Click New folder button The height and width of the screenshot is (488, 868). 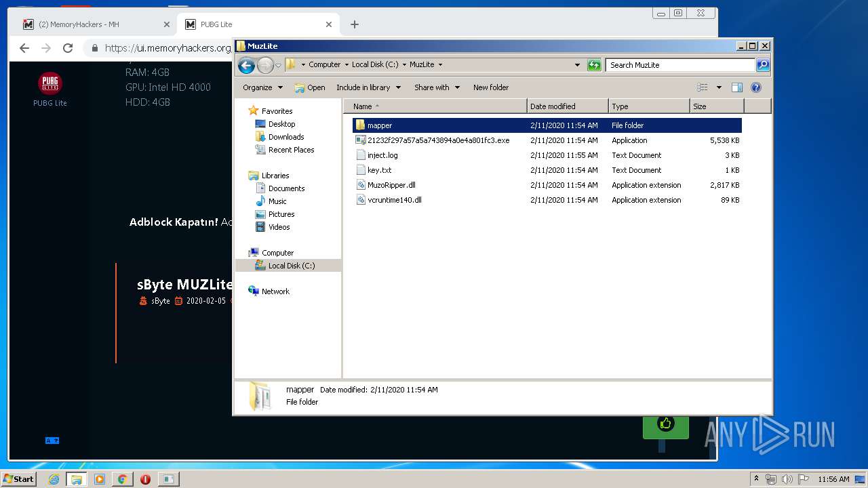(491, 87)
